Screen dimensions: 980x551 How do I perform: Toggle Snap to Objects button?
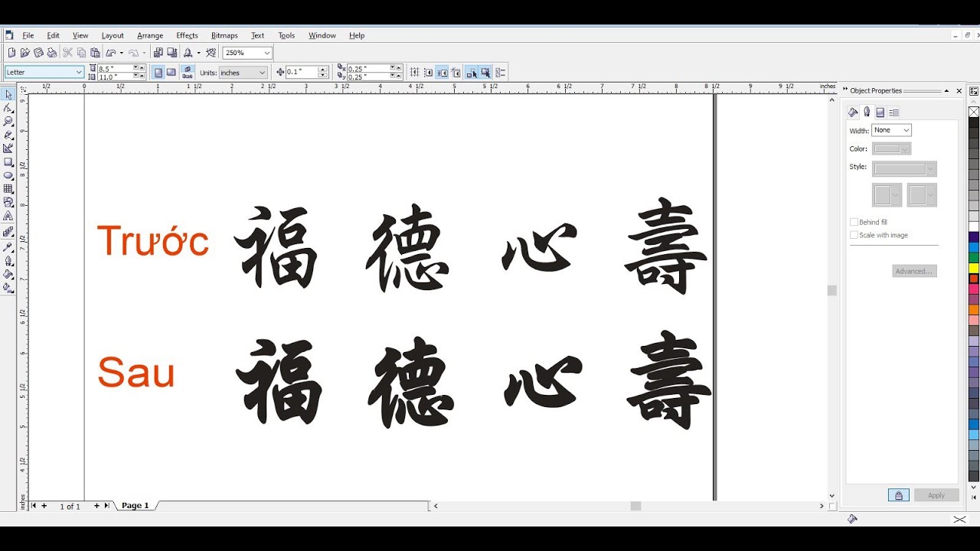(x=443, y=73)
